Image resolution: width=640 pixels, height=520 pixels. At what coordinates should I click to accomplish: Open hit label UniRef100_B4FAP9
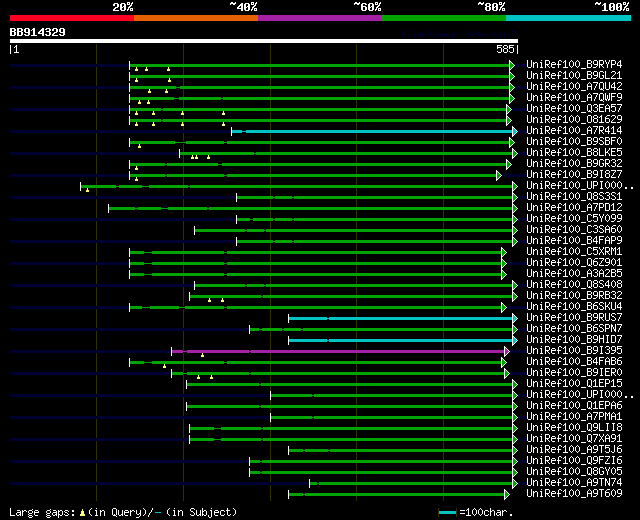[574, 241]
